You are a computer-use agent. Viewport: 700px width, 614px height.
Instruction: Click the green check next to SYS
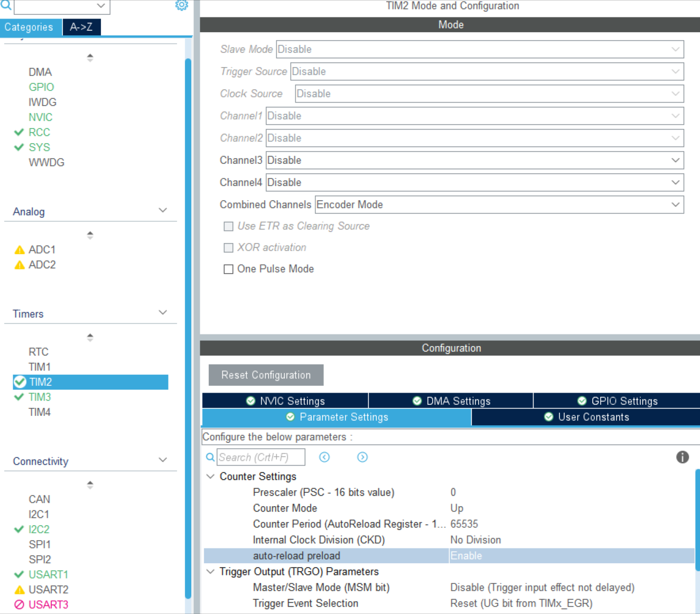point(19,147)
